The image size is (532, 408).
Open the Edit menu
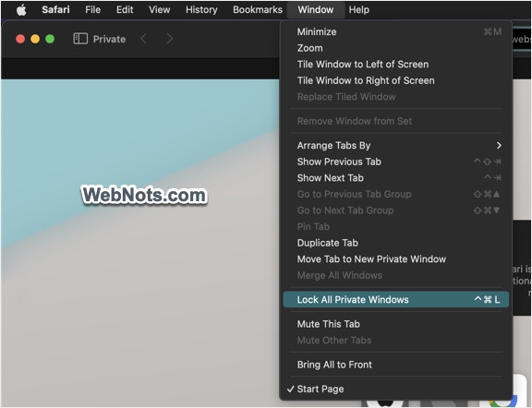[125, 9]
